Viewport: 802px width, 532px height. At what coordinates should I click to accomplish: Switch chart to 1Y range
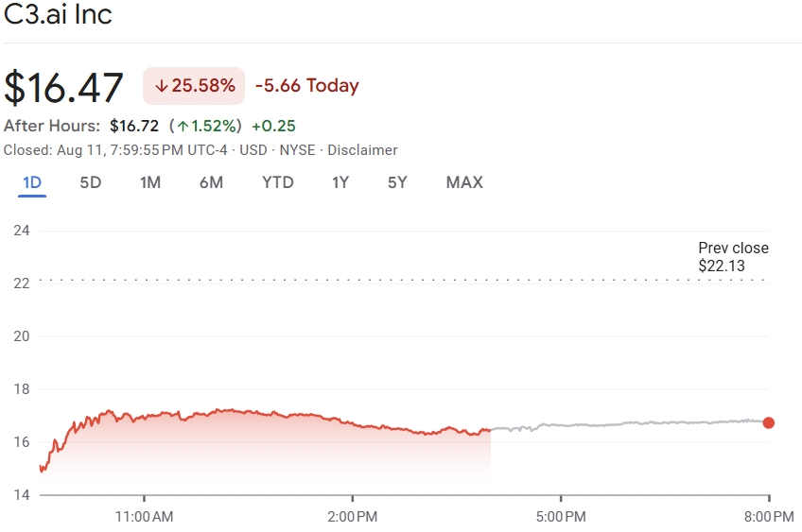(340, 182)
